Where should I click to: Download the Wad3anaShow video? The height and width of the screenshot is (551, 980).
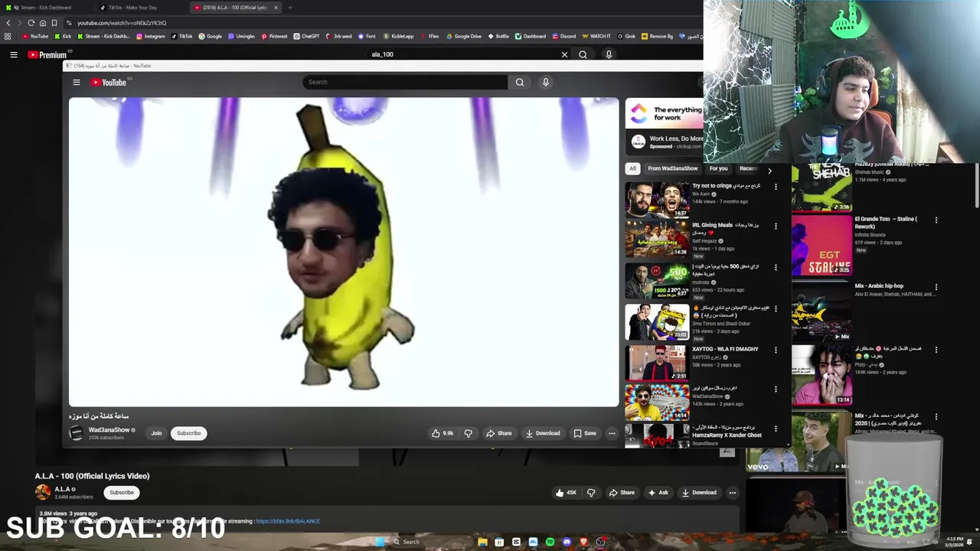[x=543, y=433]
